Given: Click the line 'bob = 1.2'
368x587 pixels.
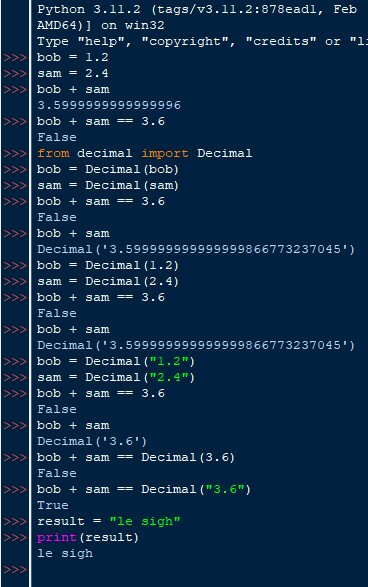Looking at the screenshot, I should (73, 57).
